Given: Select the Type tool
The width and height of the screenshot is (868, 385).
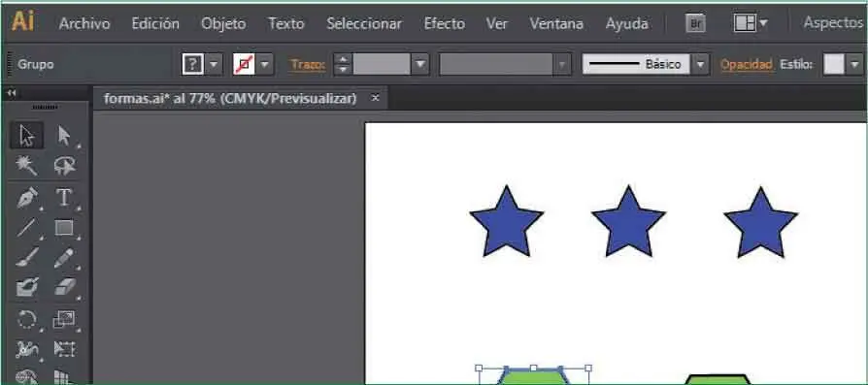Looking at the screenshot, I should 65,198.
